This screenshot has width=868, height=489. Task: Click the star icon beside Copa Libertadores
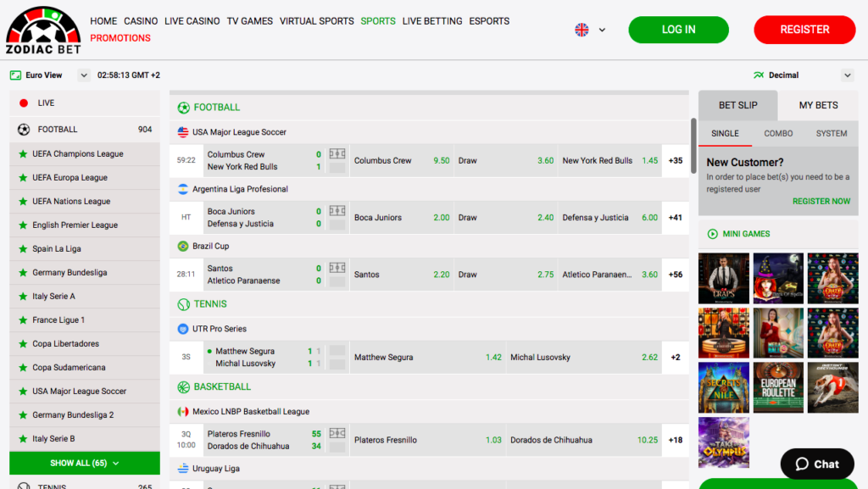click(23, 343)
